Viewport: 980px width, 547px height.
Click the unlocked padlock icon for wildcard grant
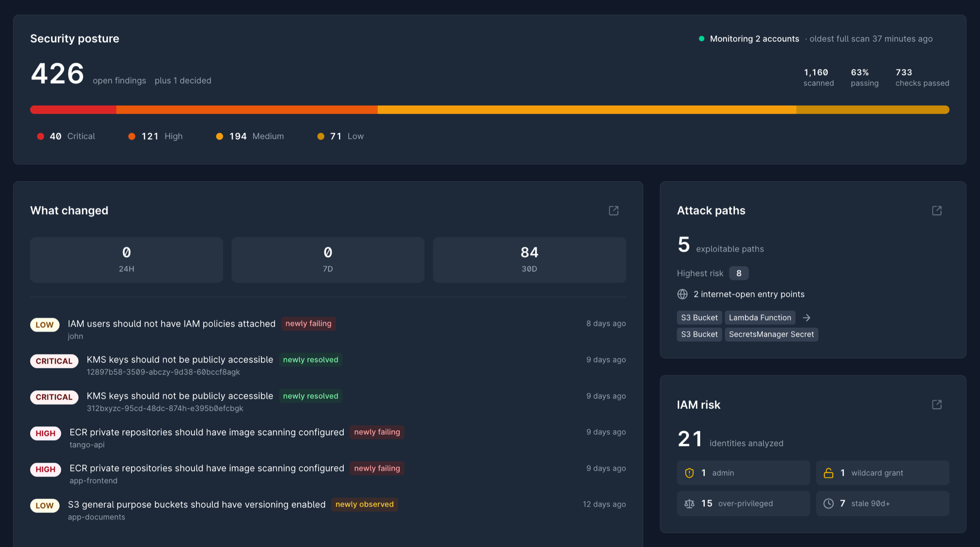click(829, 473)
